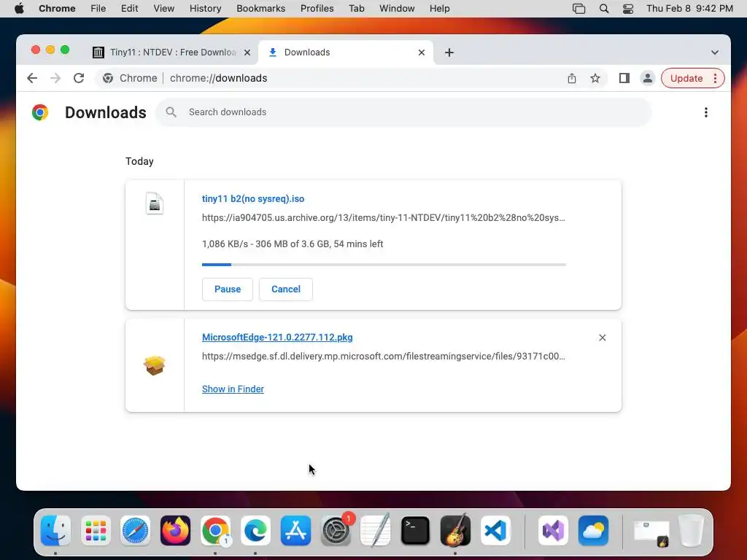Open System Settings from the Dock
Image resolution: width=747 pixels, height=560 pixels.
click(x=336, y=531)
